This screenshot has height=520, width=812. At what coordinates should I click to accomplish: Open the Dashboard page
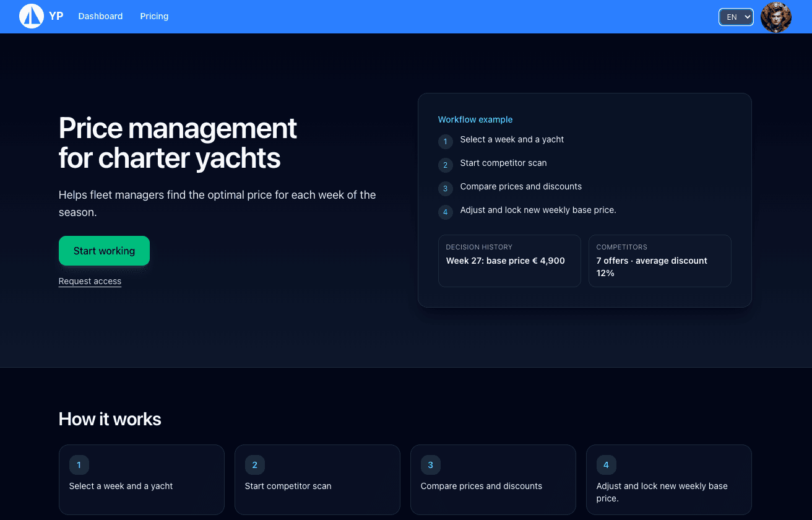point(100,16)
